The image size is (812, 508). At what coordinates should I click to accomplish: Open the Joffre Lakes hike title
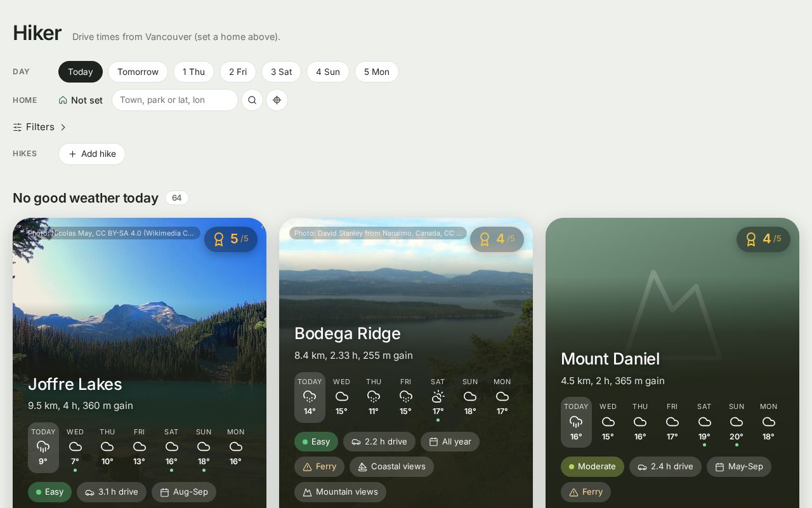pyautogui.click(x=75, y=384)
